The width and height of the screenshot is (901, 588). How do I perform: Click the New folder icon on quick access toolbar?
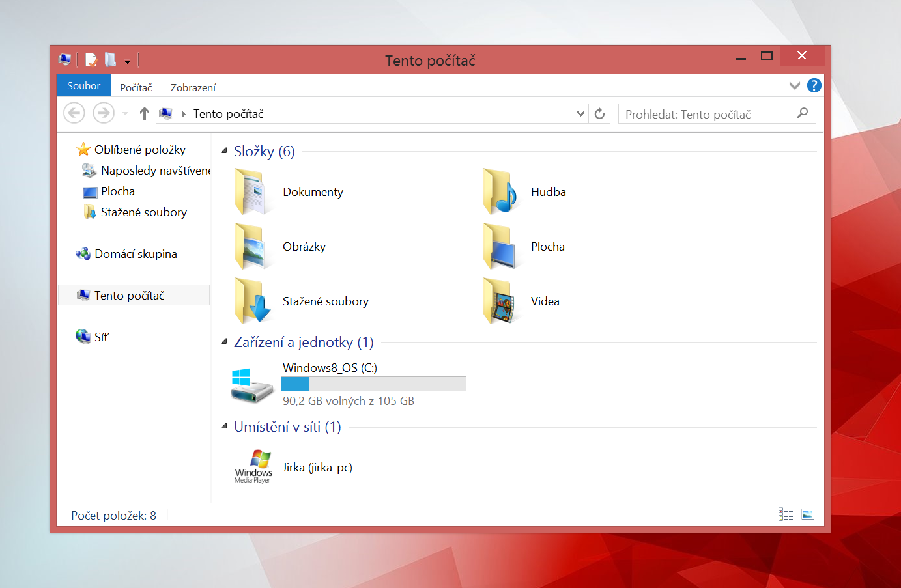coord(109,60)
